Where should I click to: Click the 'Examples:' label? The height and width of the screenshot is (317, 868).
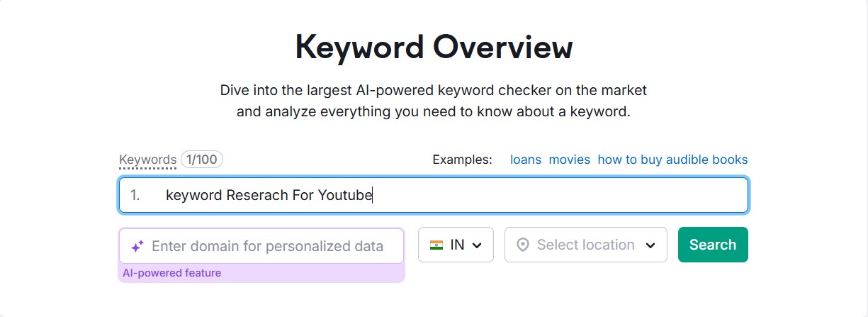(462, 160)
